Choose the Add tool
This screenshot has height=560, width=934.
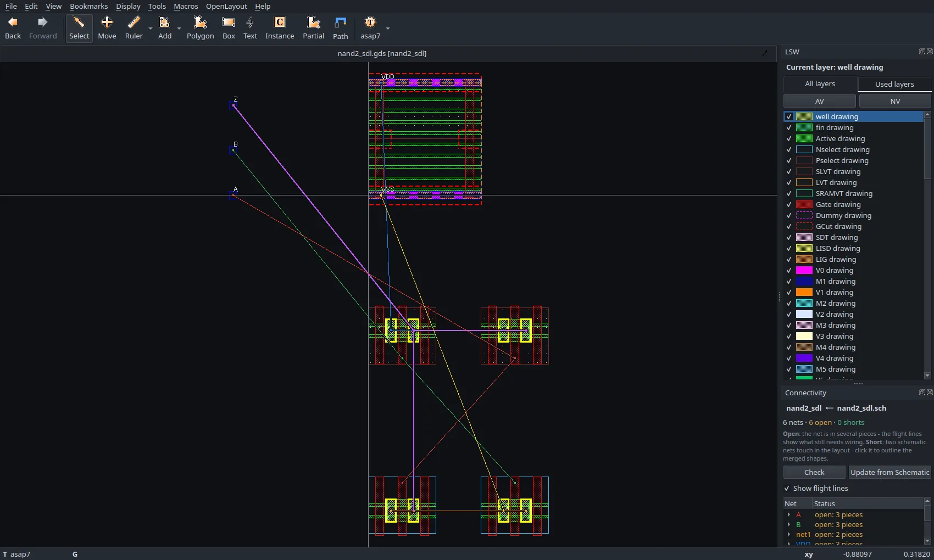click(x=165, y=28)
